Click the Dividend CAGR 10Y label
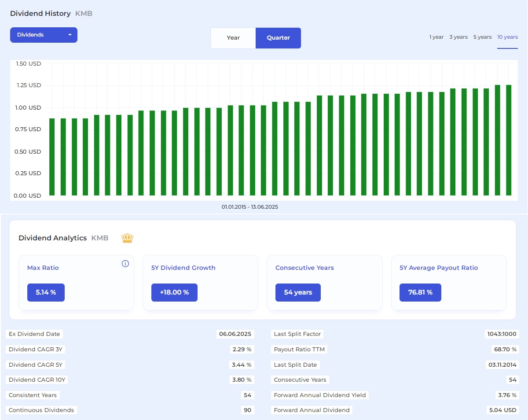The height and width of the screenshot is (420, 528). tap(37, 380)
